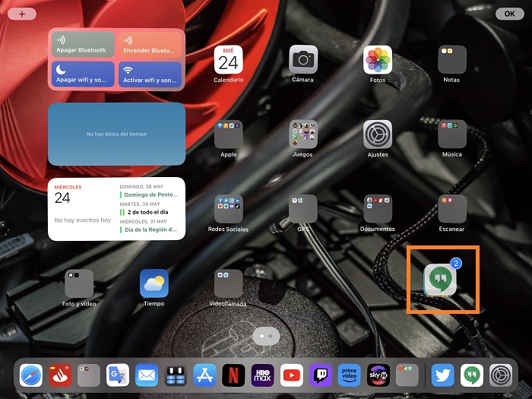Open the Redes Sociales folder
Screen dimensions: 532x399
[228, 209]
